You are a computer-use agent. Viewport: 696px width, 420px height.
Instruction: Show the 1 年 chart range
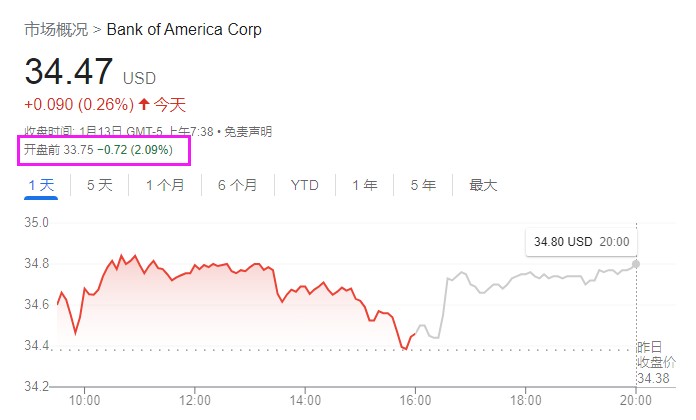(364, 185)
